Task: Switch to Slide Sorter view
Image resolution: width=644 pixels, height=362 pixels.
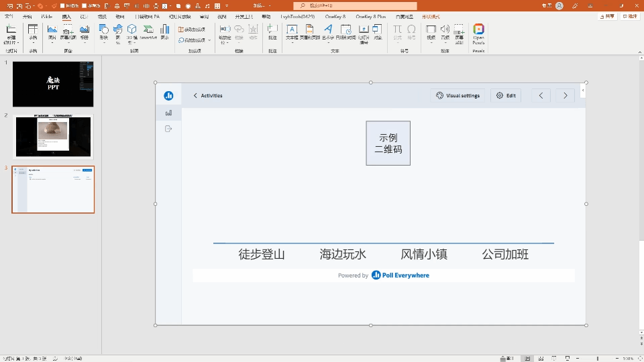Action: click(541, 358)
